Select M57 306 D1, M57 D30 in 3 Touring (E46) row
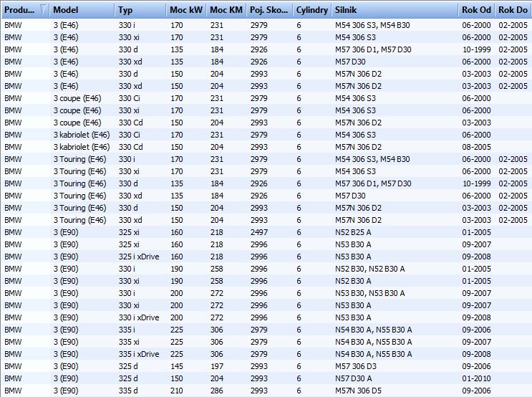Screen dimensions: 532x397 coord(373,183)
